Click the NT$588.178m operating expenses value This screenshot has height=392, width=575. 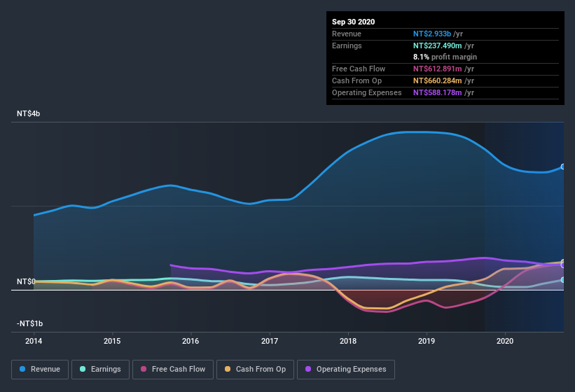click(438, 92)
